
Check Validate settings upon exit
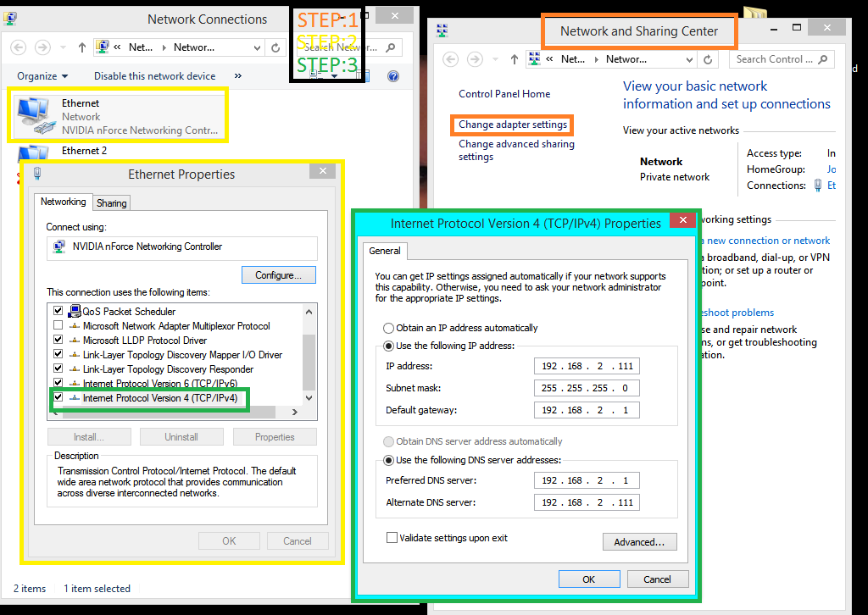pos(392,538)
